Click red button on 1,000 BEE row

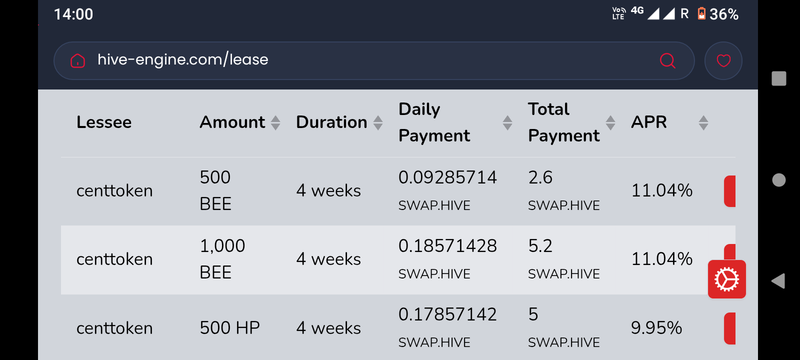[x=730, y=252]
